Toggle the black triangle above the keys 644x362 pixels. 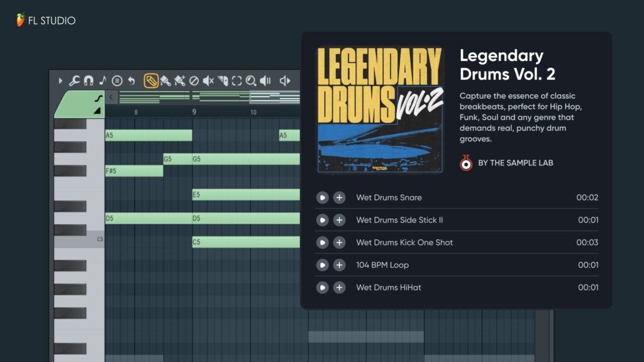point(97,111)
